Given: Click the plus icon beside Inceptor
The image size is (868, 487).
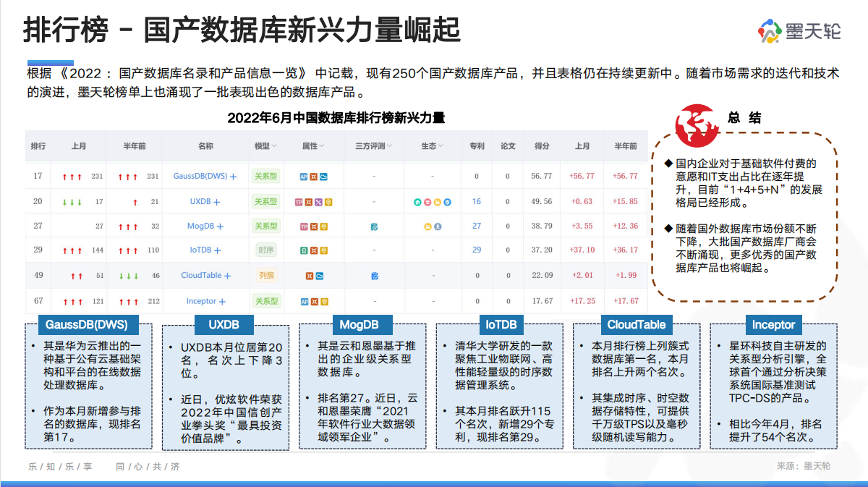Looking at the screenshot, I should point(222,302).
